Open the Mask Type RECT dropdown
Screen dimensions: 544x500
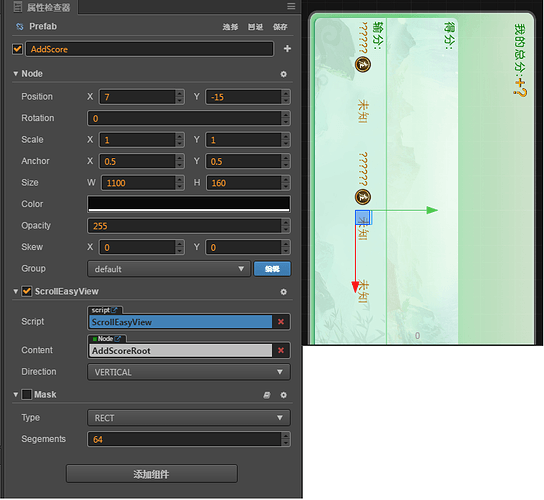tap(189, 418)
